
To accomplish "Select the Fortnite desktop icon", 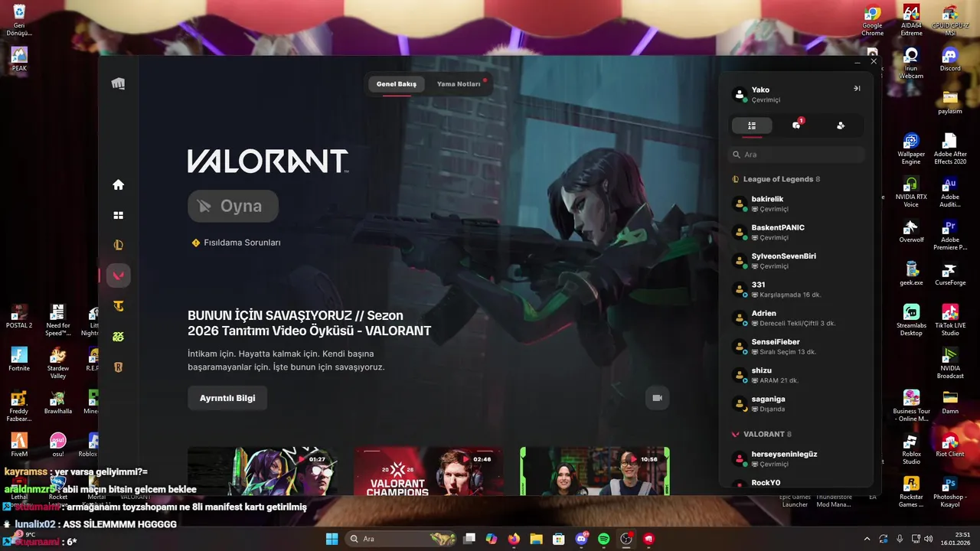I will point(19,359).
